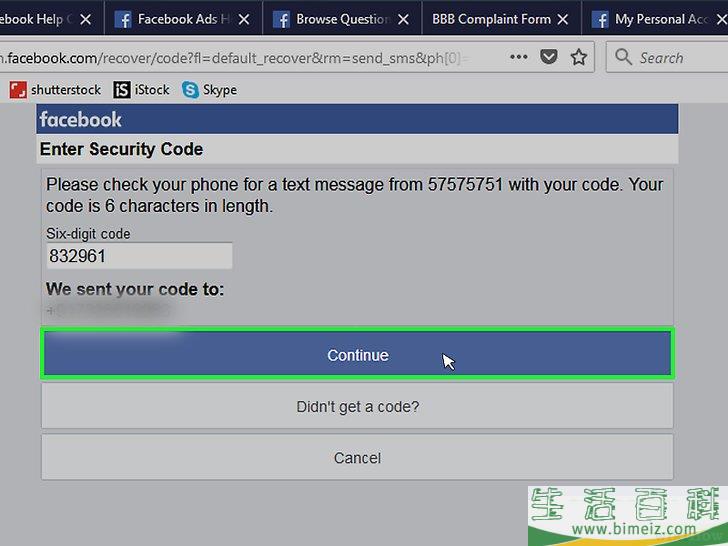This screenshot has width=728, height=546.
Task: Click the six-digit code input field
Action: click(139, 256)
